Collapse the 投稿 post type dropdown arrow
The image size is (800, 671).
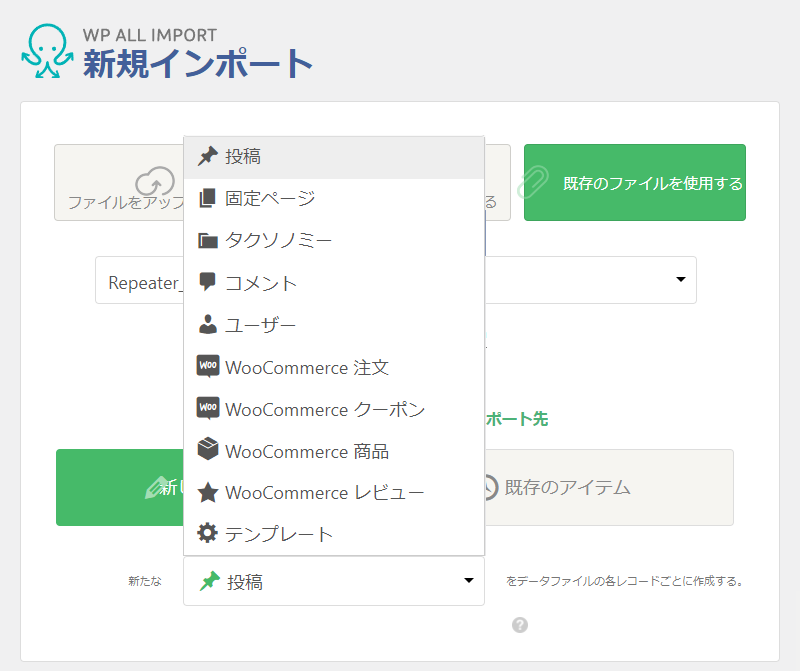pos(468,581)
